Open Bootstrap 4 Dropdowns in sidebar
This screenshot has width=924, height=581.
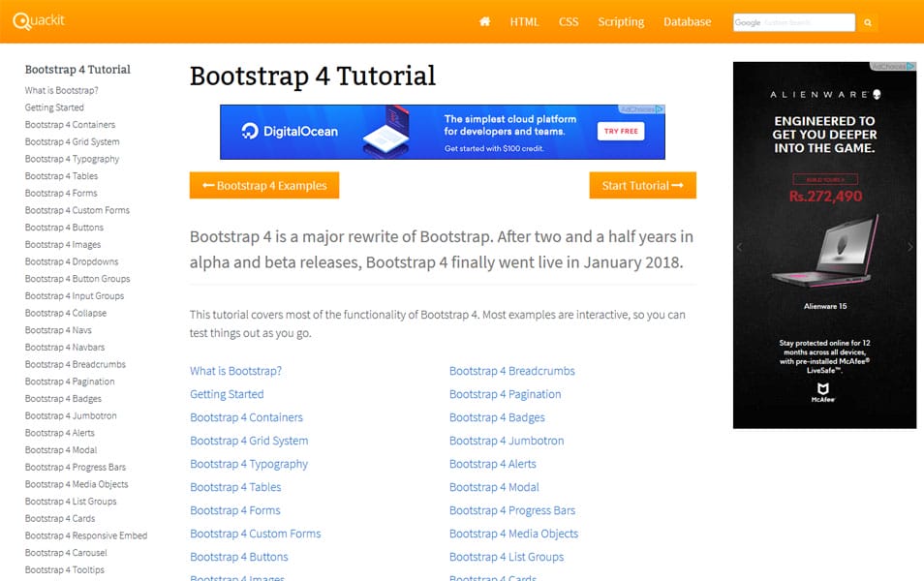72,261
